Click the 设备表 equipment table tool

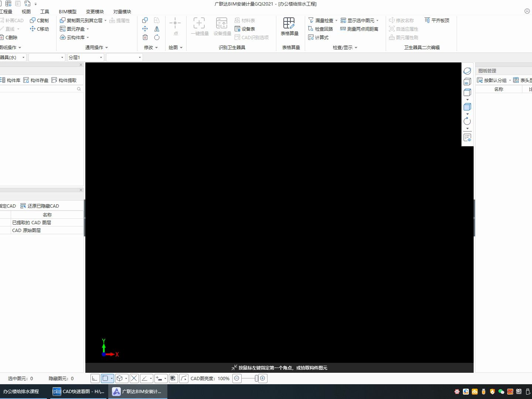tap(245, 29)
